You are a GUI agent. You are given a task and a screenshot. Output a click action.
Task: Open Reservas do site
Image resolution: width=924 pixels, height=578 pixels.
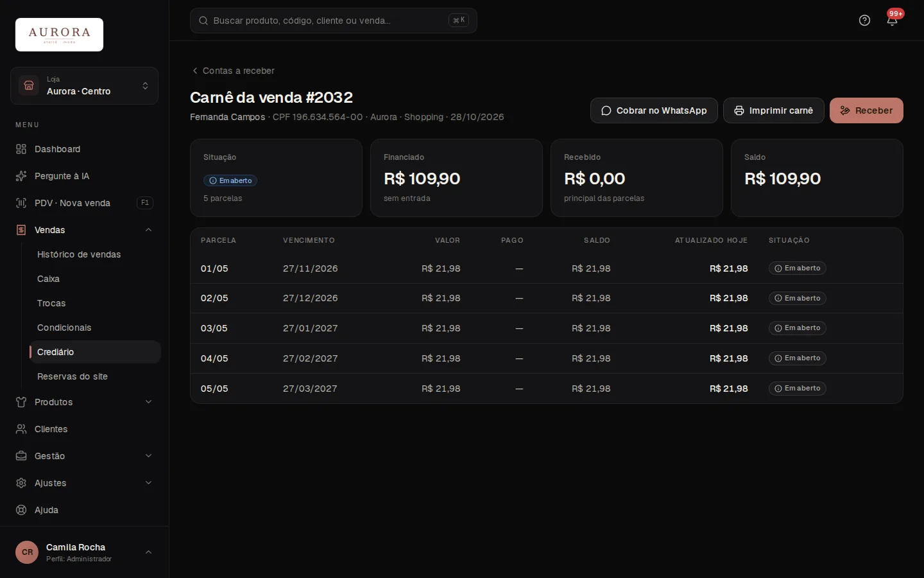[95, 376]
